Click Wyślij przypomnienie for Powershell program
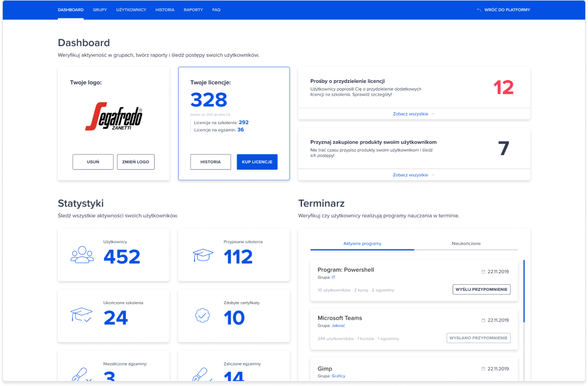Screen dimensions: 588x386 [481, 290]
